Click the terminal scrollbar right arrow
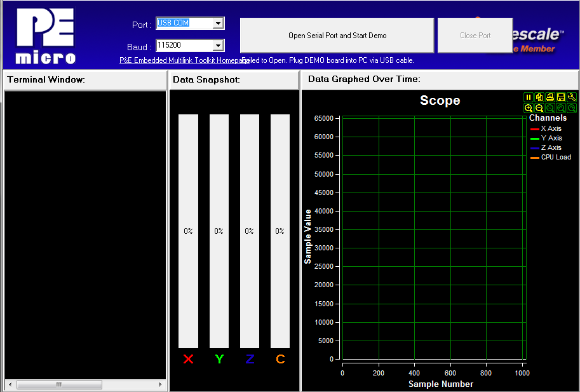Viewport: 580px width, 392px height. pos(161,385)
